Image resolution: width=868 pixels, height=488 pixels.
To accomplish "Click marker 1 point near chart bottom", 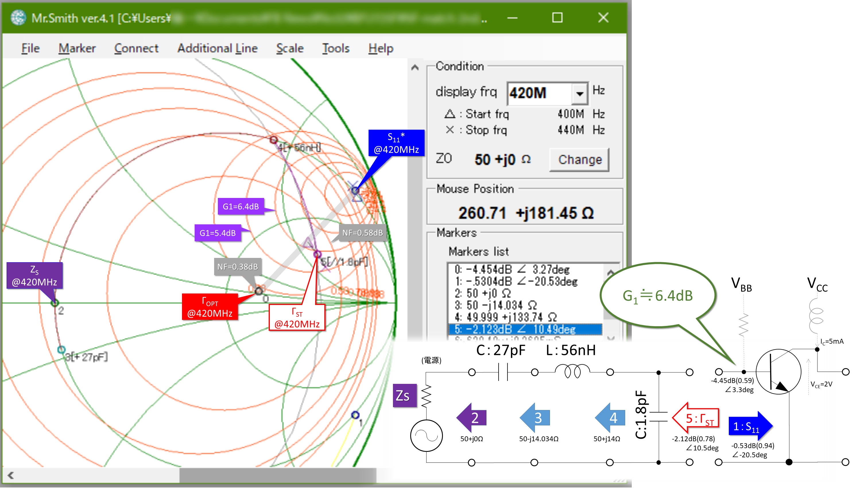I will point(355,415).
